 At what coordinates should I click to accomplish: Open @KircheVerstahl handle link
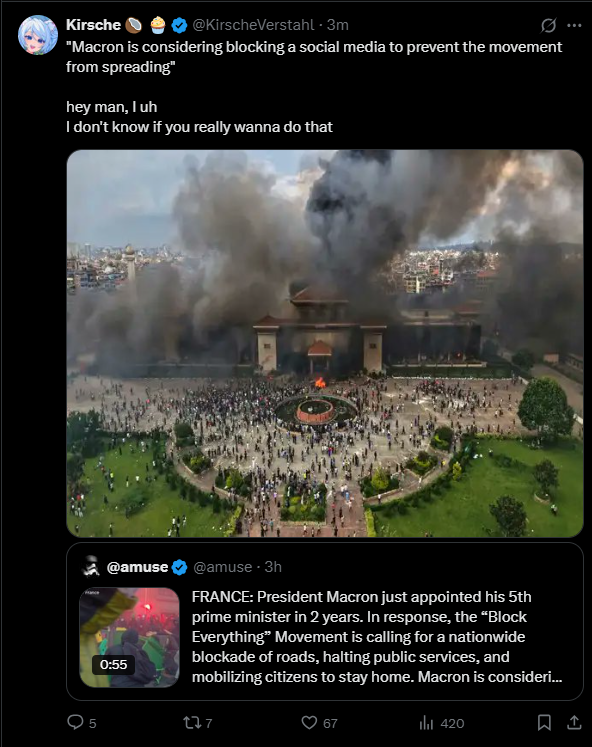(x=253, y=25)
